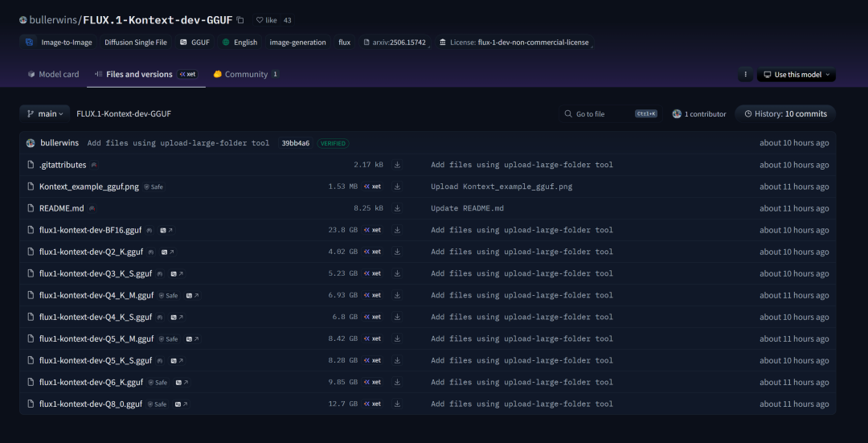Click the flux tag

[344, 42]
